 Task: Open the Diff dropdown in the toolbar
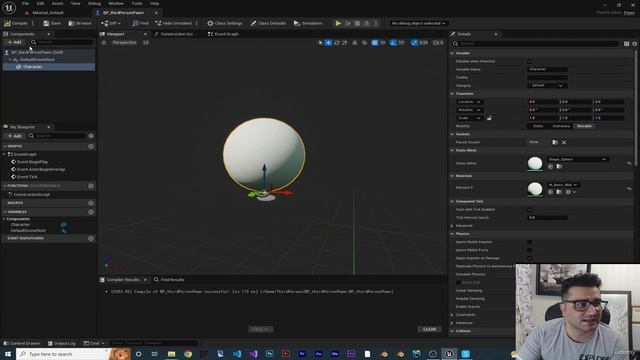pyautogui.click(x=111, y=23)
